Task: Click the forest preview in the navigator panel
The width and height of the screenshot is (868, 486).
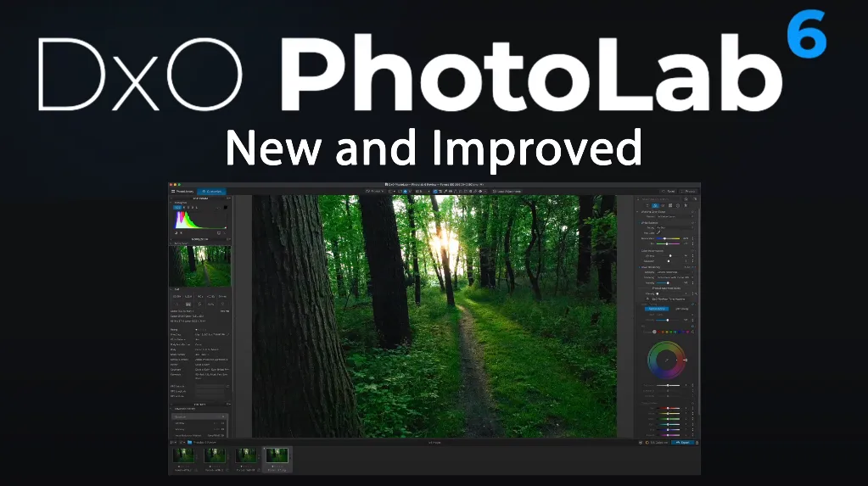Action: (x=200, y=265)
